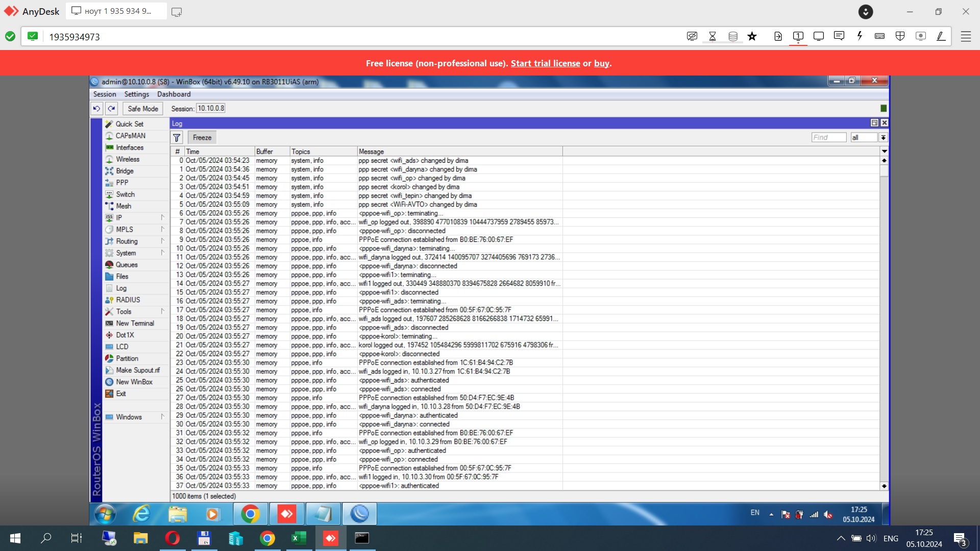Open the Queues section in sidebar
The height and width of the screenshot is (551, 980).
[126, 265]
